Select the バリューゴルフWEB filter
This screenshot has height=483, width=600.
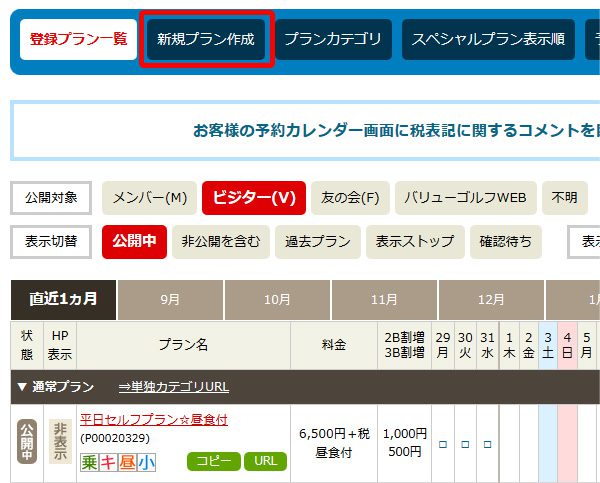[466, 198]
